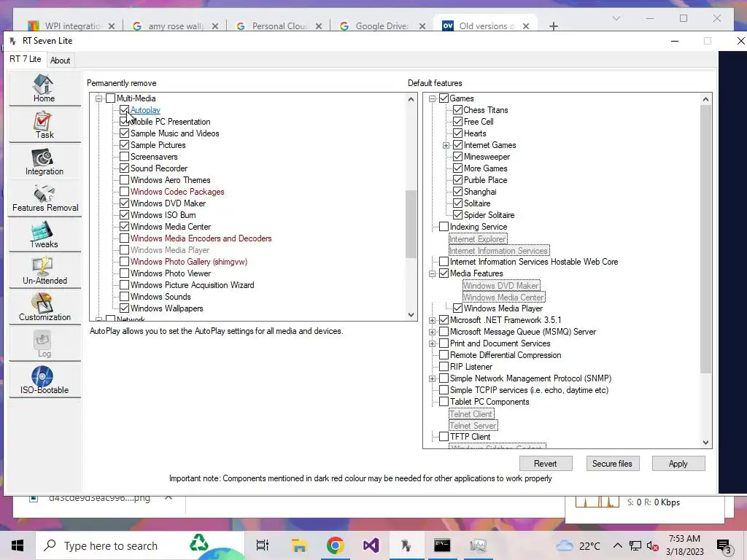Click the recycle bin icon near search bar
Screen dimensions: 747x560
pyautogui.click(x=198, y=543)
